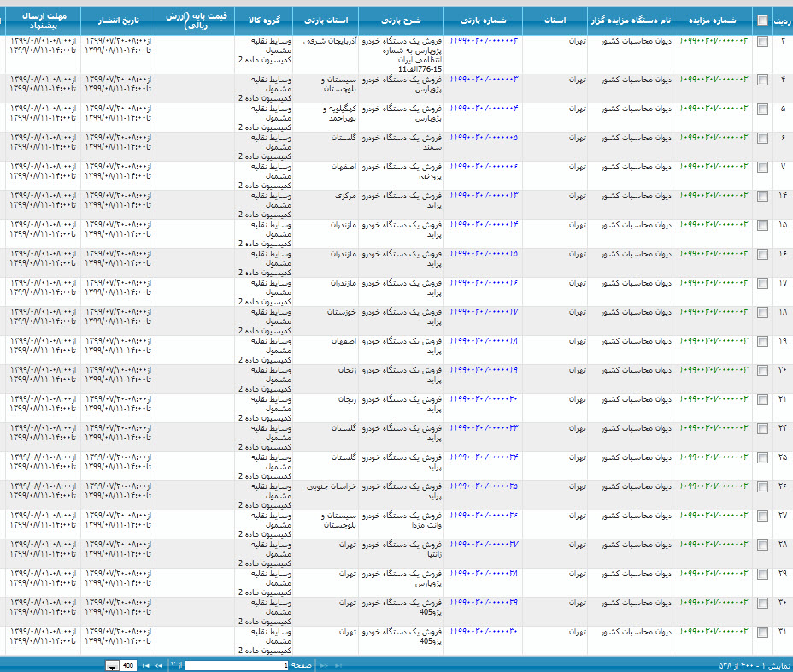The width and height of the screenshot is (793, 672).
Task: Click the page number input field
Action: pyautogui.click(x=236, y=665)
